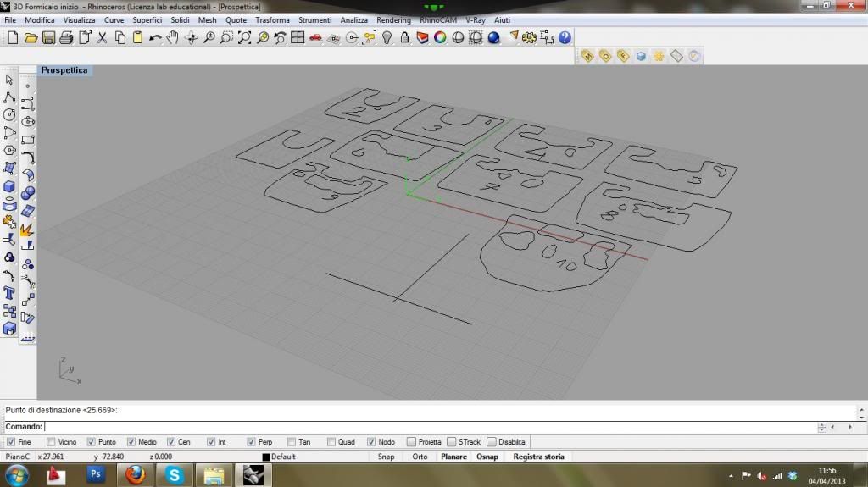Open the Superfici menu
Image resolution: width=868 pixels, height=487 pixels.
click(x=147, y=20)
